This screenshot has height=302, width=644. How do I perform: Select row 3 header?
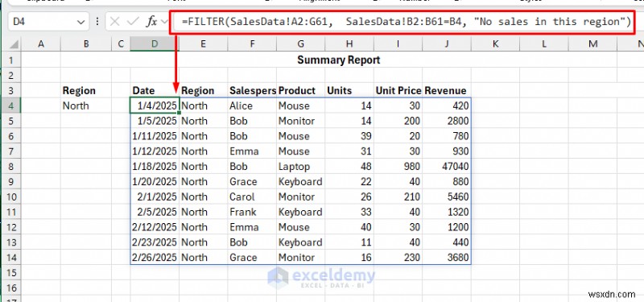pos(11,90)
